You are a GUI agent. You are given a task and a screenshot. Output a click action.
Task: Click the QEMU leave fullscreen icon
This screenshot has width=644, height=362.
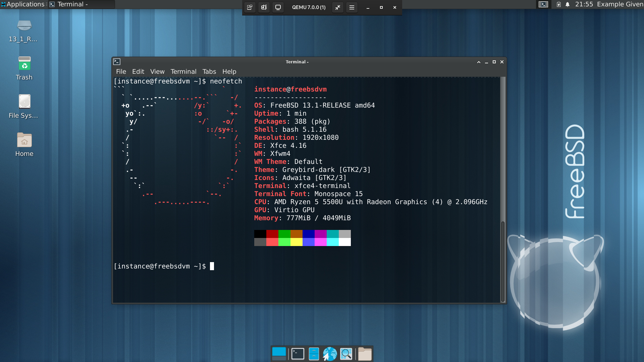(338, 7)
